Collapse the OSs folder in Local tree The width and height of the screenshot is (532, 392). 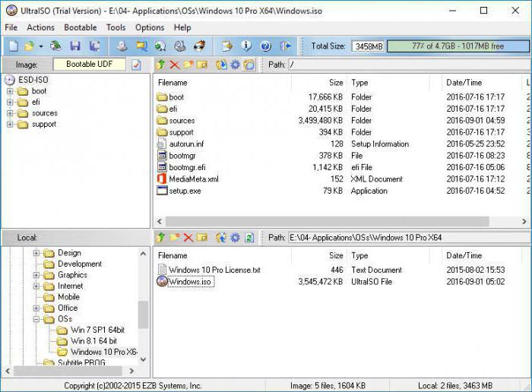click(36, 319)
